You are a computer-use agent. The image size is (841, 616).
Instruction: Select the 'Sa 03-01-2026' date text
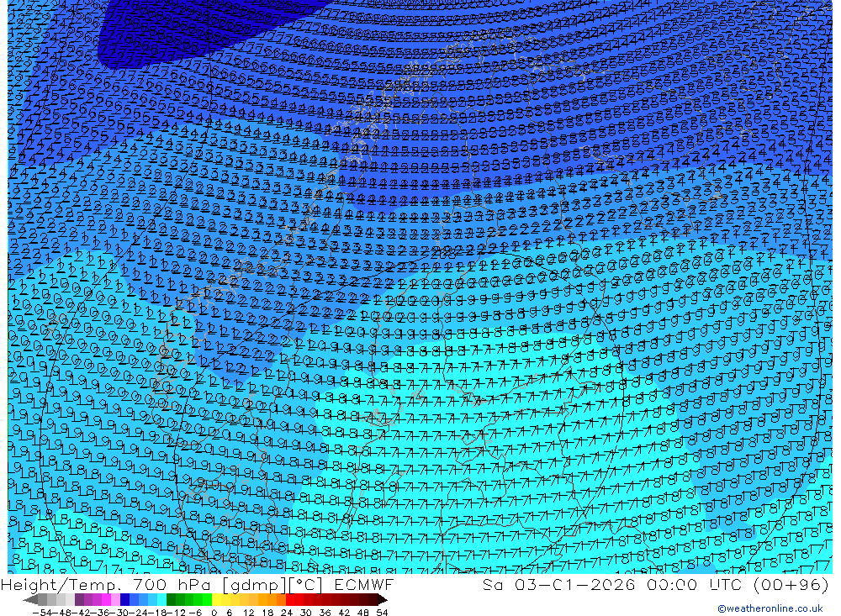point(558,584)
